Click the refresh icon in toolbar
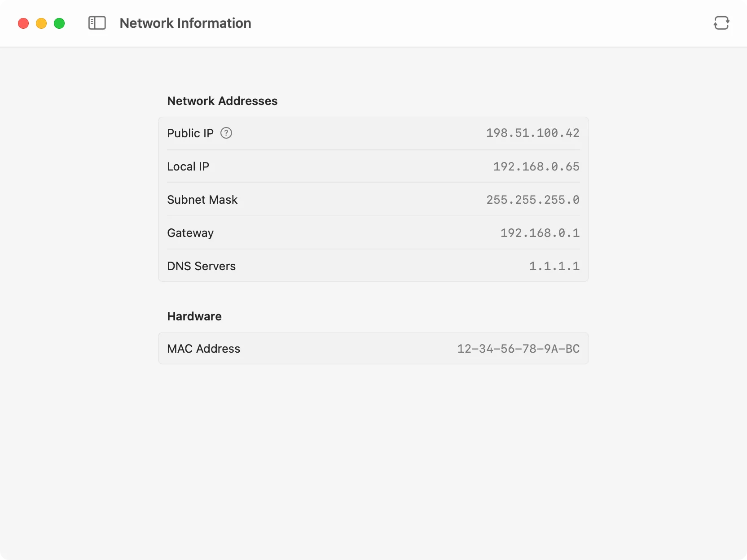 tap(721, 23)
